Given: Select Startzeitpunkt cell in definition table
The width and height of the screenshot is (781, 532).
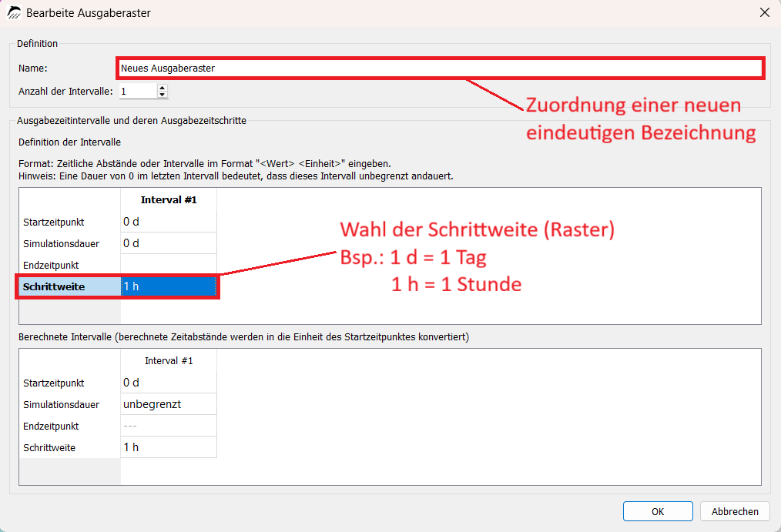Looking at the screenshot, I should coord(169,222).
